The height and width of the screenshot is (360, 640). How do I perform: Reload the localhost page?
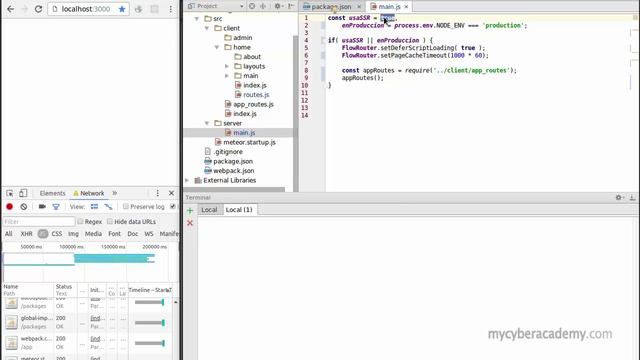tap(38, 9)
